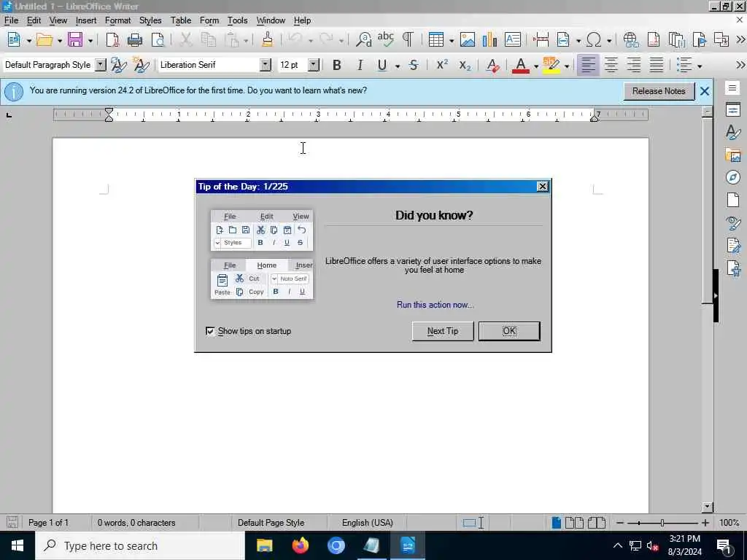
Task: Click the Zoom In plus button
Action: click(705, 523)
